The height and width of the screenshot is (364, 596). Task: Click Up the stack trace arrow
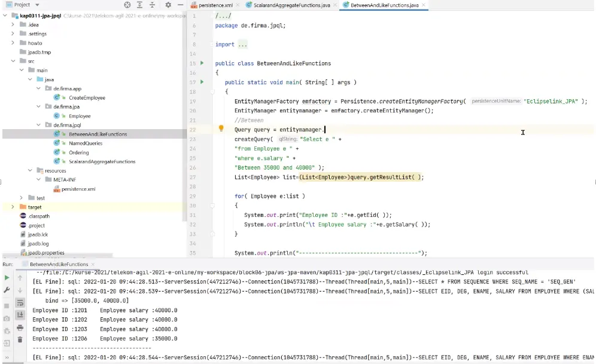coord(20,278)
